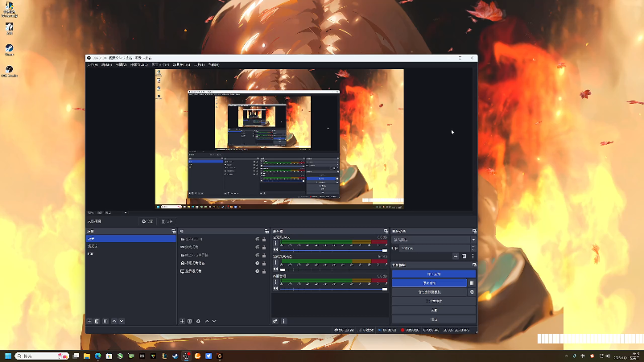This screenshot has height=362, width=644.
Task: Click the Start Streaming button in Controls
Action: [434, 274]
